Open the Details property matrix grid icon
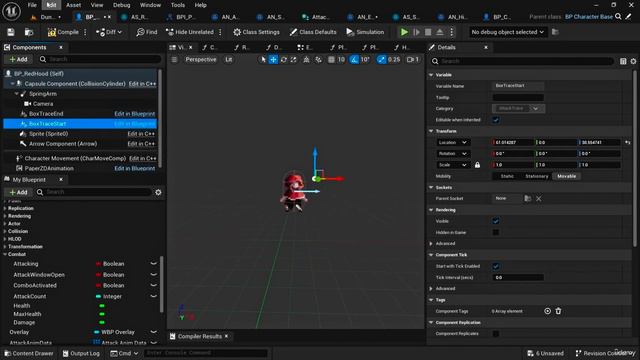Viewport: 640px width, 360px height. pos(623,61)
